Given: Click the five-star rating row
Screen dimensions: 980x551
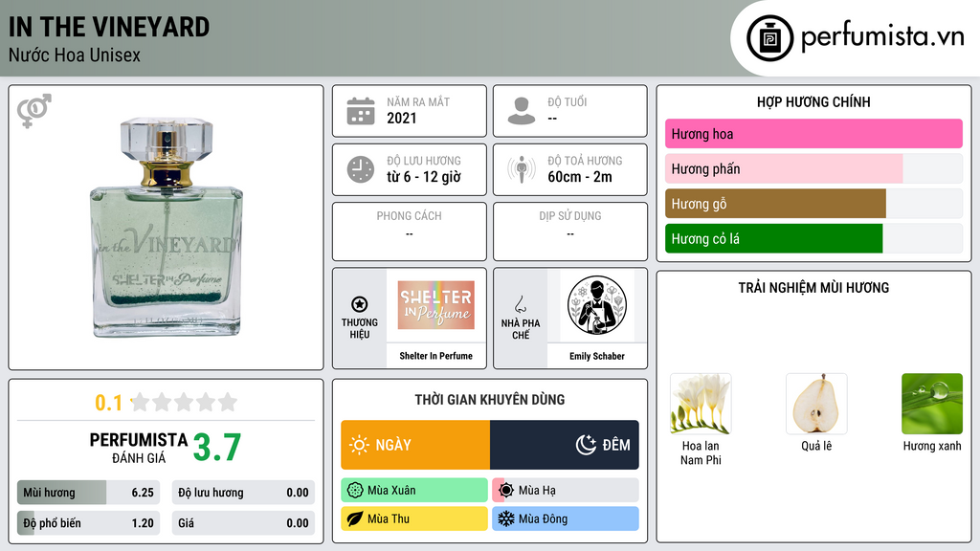Looking at the screenshot, I should tap(184, 402).
